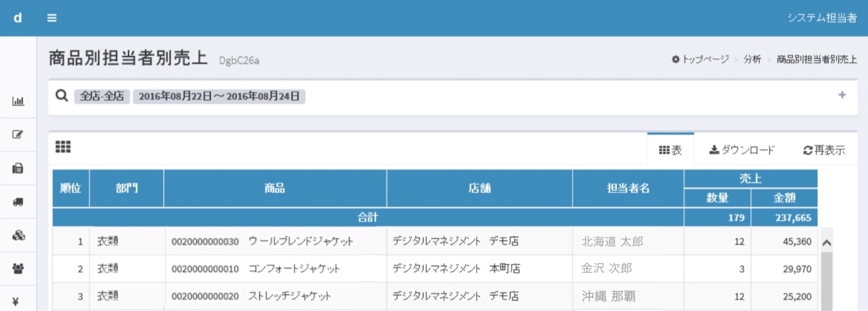
Task: Click 沖縄 那覇 staff name
Action: (608, 296)
